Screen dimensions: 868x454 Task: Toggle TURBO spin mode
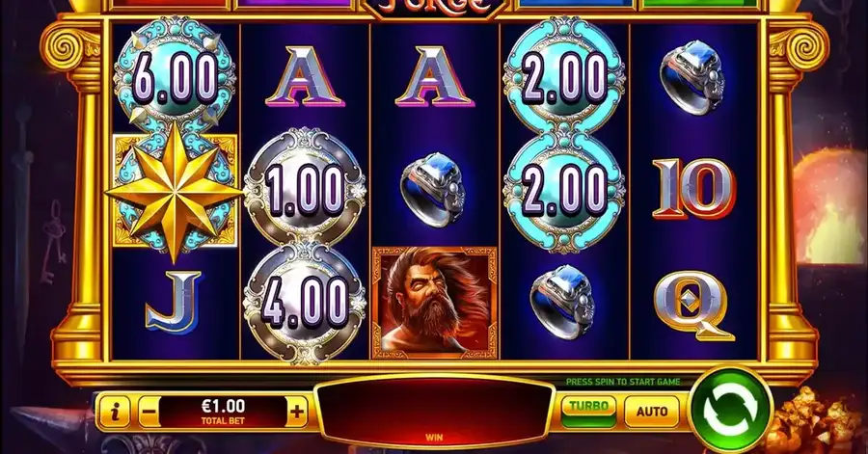(x=589, y=411)
